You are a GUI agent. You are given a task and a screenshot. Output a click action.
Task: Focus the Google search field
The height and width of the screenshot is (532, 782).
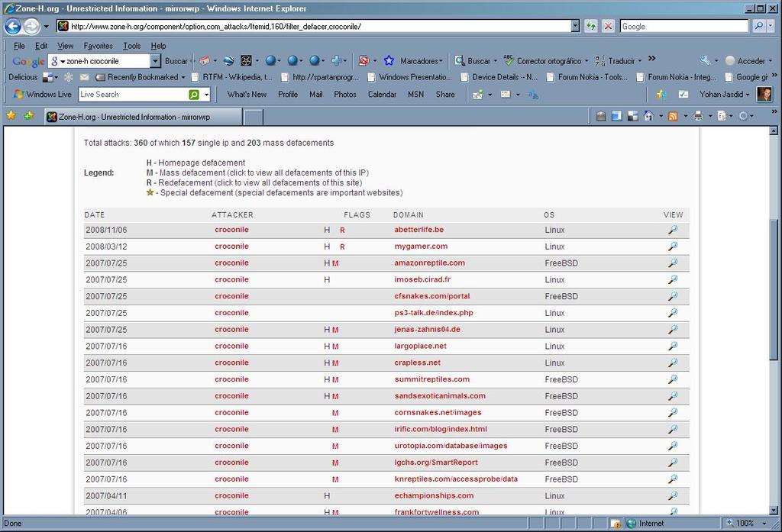(684, 27)
